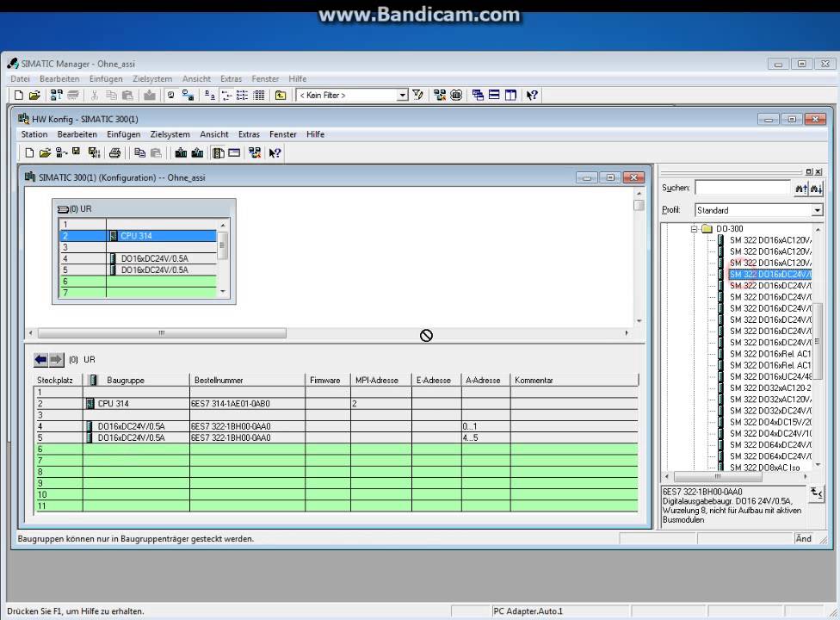This screenshot has height=620, width=840.
Task: Collapse the DO-300 folder in catalog
Action: (695, 229)
